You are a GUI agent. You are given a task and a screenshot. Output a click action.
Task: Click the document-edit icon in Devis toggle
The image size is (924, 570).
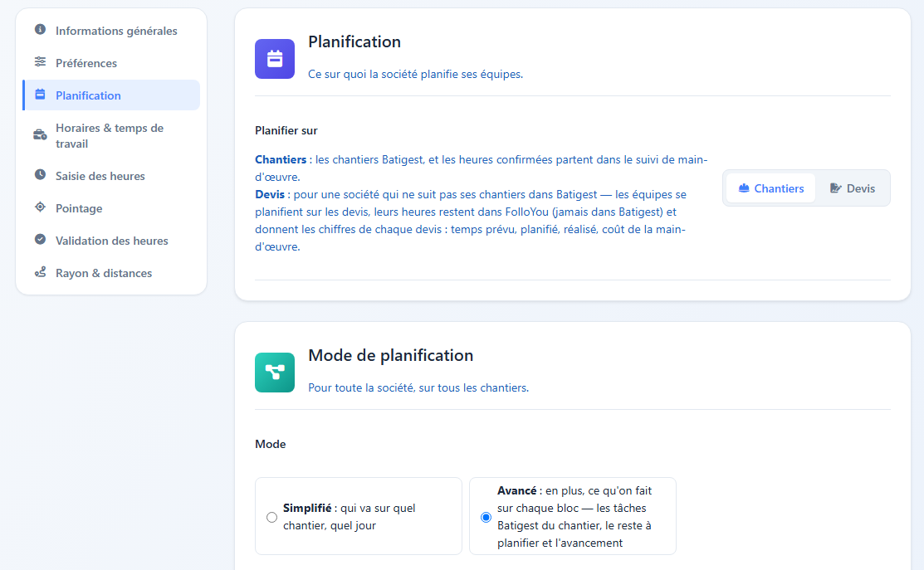(x=836, y=188)
